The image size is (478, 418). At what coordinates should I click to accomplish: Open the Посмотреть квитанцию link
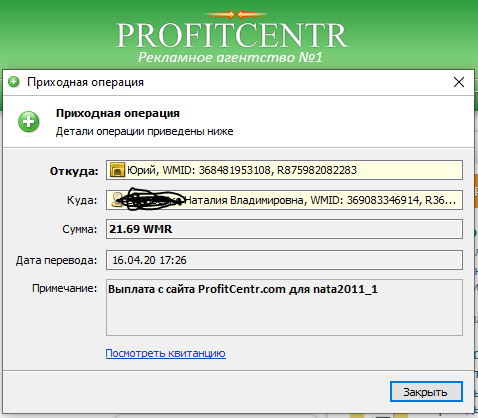[x=166, y=353]
